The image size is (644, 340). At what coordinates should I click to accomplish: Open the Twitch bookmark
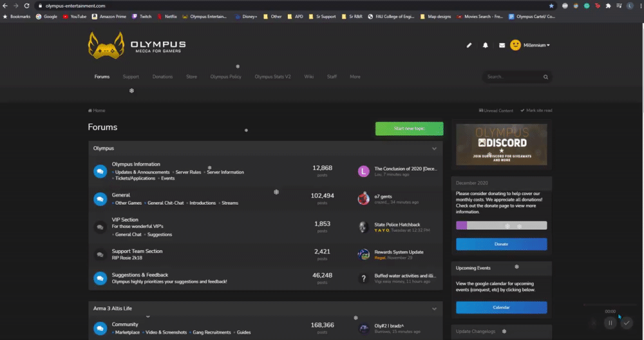[142, 17]
